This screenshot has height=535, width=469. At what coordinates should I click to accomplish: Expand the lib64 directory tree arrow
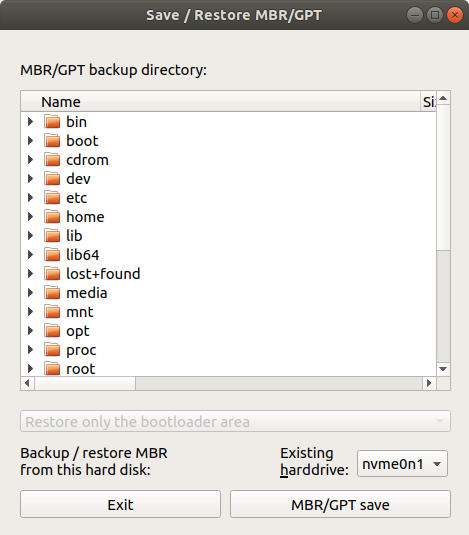[x=30, y=255]
